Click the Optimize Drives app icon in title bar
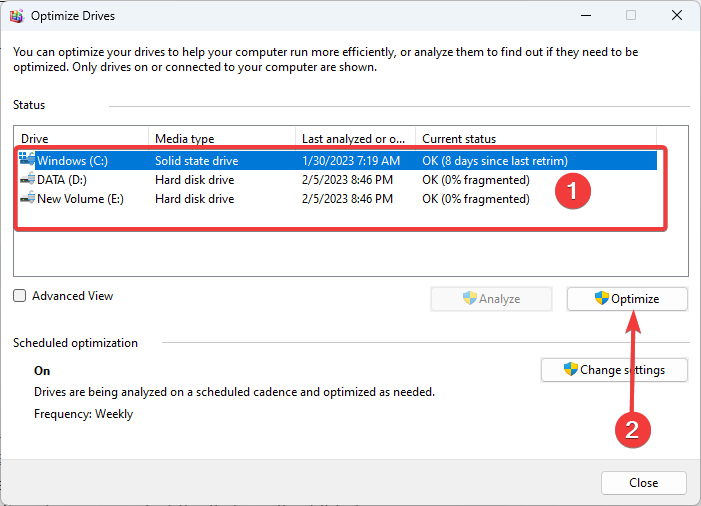The image size is (701, 506). click(x=17, y=16)
